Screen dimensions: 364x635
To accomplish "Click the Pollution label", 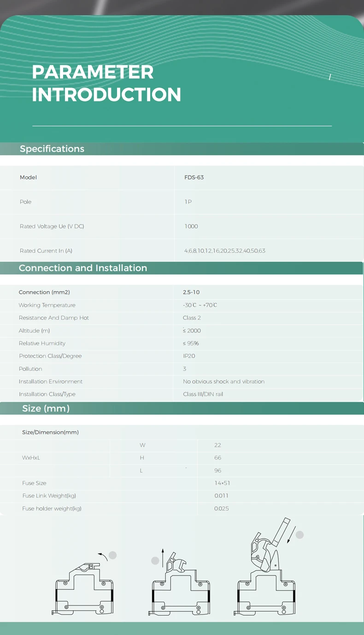I will tap(30, 369).
